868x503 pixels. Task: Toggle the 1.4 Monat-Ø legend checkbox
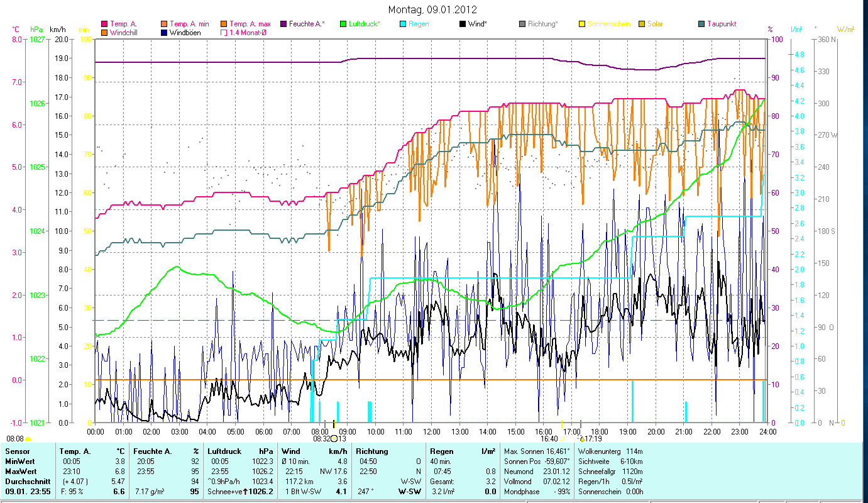(224, 33)
